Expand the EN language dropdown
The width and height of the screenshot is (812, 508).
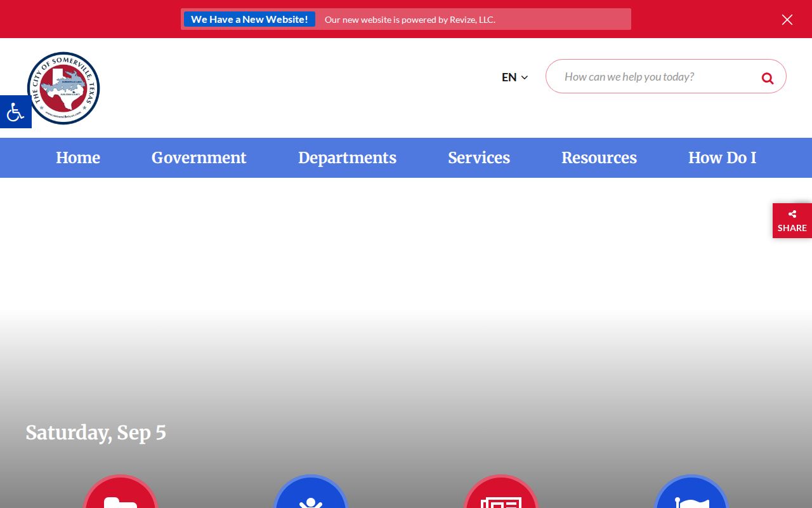pos(514,77)
